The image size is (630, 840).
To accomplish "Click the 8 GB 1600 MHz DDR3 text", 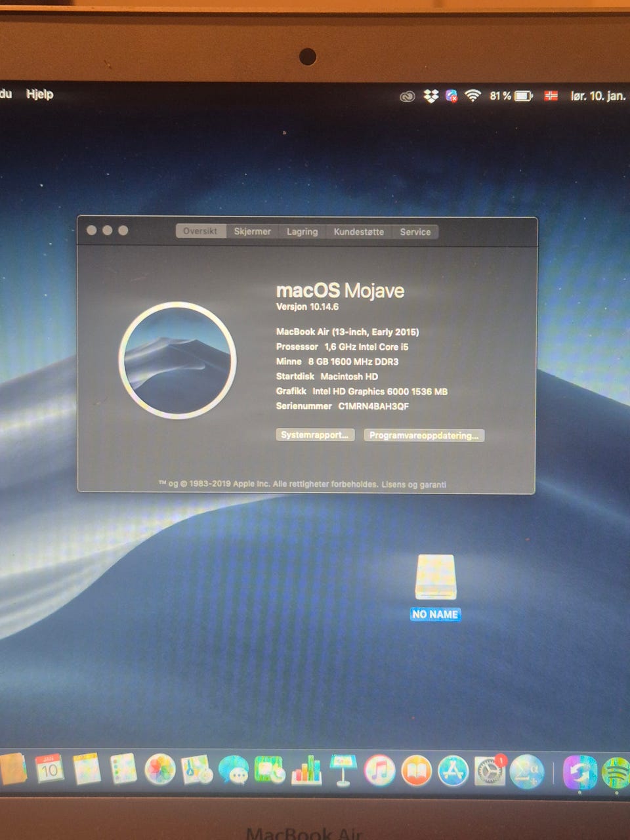I will pyautogui.click(x=353, y=362).
